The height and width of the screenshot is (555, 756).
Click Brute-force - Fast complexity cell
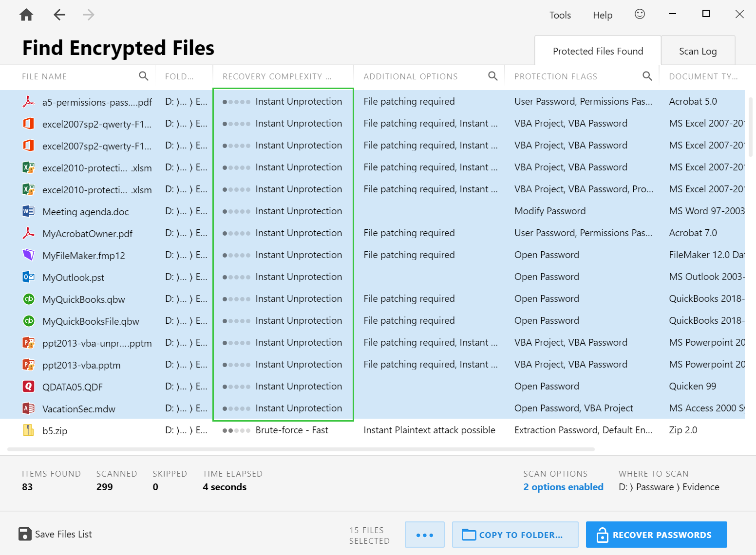[x=292, y=430]
